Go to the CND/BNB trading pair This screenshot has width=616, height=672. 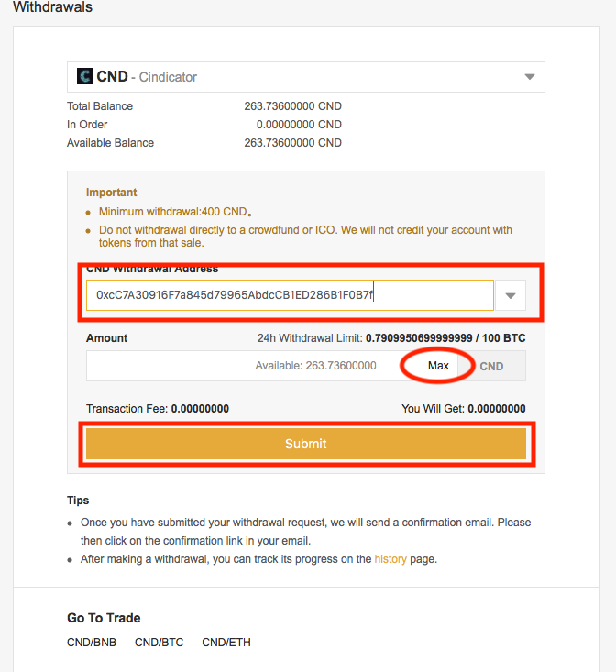tap(92, 643)
